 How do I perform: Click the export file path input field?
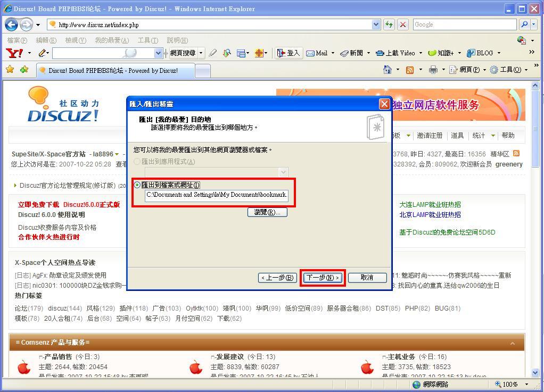tap(217, 195)
